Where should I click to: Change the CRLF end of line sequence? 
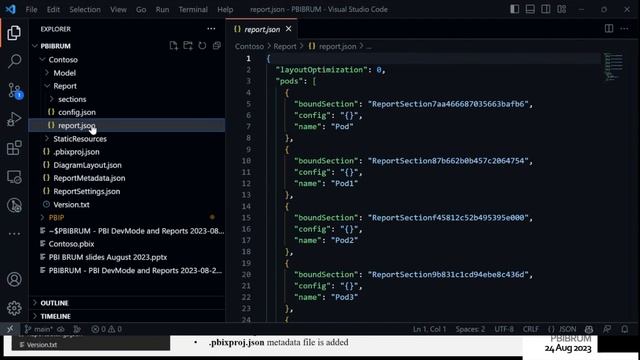tap(531, 329)
